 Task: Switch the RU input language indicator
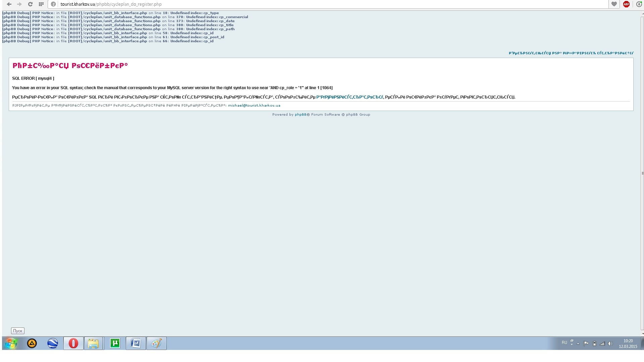(x=564, y=343)
